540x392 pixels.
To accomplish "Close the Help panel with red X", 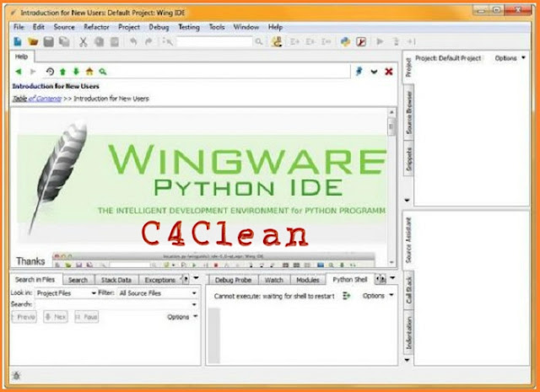I will point(389,72).
